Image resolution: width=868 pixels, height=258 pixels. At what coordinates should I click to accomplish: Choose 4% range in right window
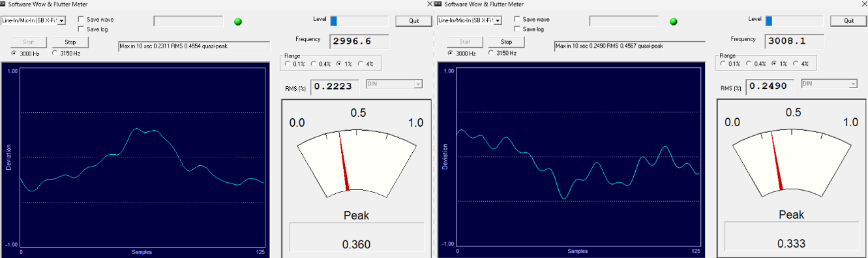point(796,63)
